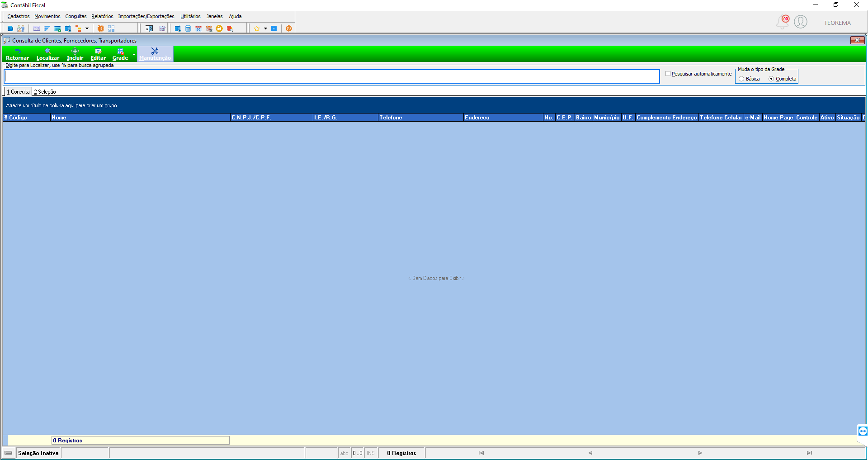Open dropdown arrow next to favorites star
The width and height of the screenshot is (868, 460).
coord(265,28)
